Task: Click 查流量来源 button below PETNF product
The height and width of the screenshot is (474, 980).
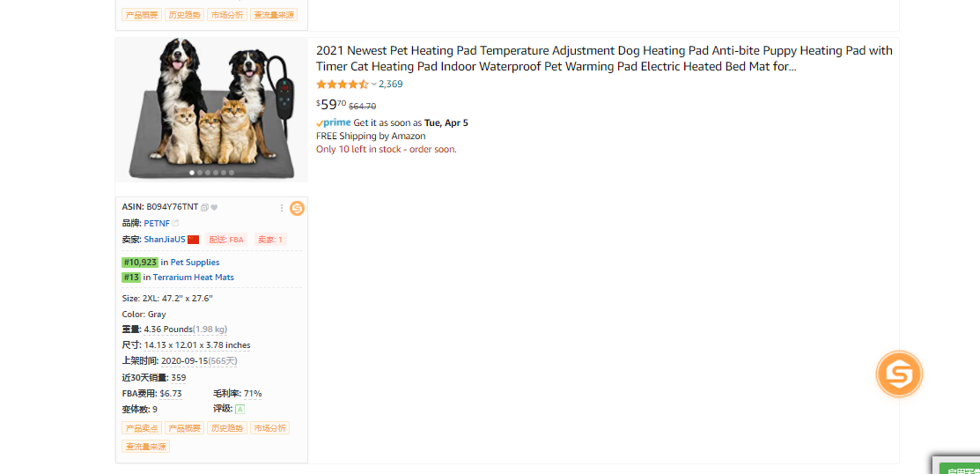Action: pos(145,447)
